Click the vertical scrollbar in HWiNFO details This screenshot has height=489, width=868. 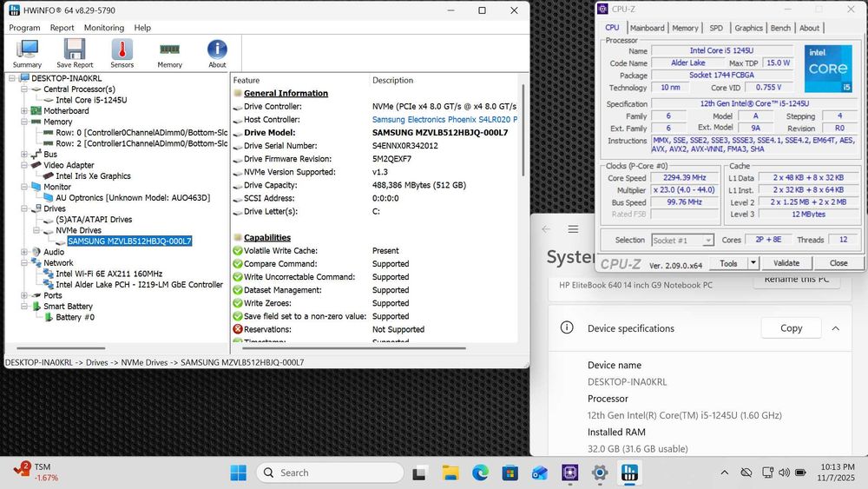pyautogui.click(x=523, y=130)
